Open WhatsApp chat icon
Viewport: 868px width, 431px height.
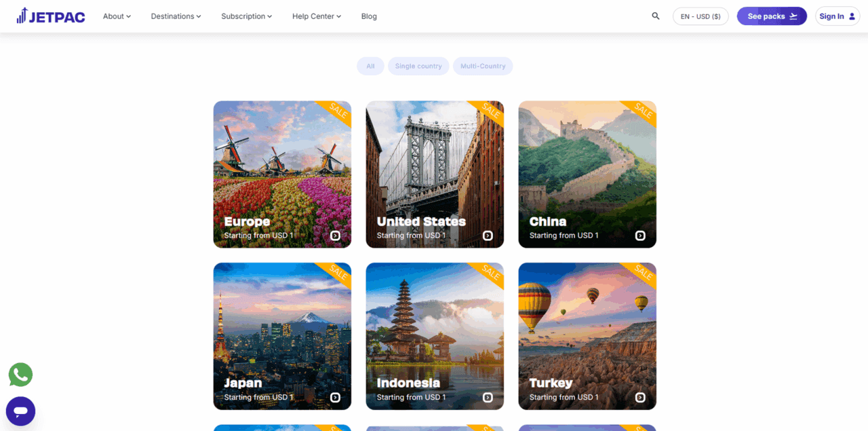point(20,375)
